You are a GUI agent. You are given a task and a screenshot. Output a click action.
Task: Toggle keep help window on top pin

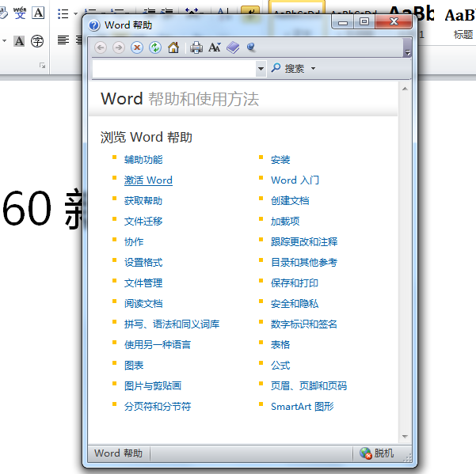251,47
